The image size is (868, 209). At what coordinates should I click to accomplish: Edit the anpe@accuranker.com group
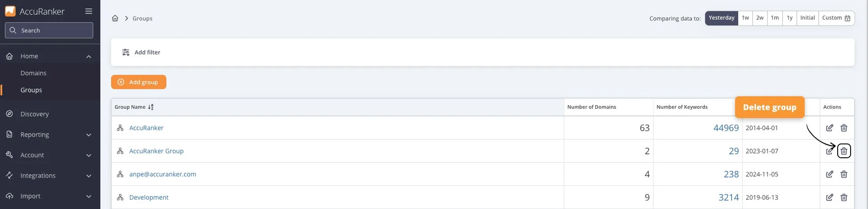pos(829,174)
